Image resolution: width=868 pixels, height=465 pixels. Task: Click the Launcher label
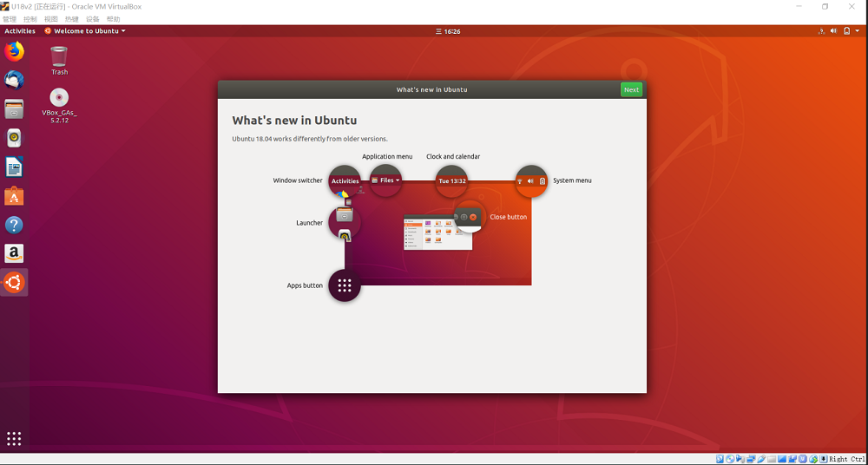click(310, 223)
